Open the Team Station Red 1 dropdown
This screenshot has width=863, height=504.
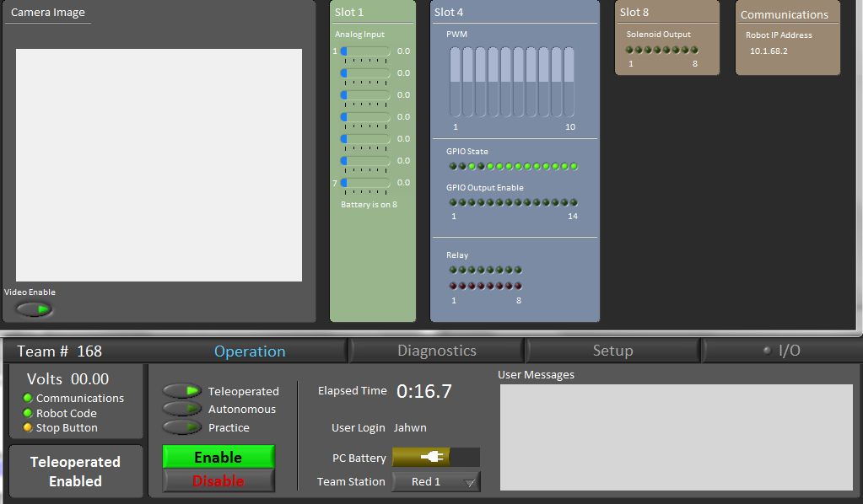pos(436,481)
